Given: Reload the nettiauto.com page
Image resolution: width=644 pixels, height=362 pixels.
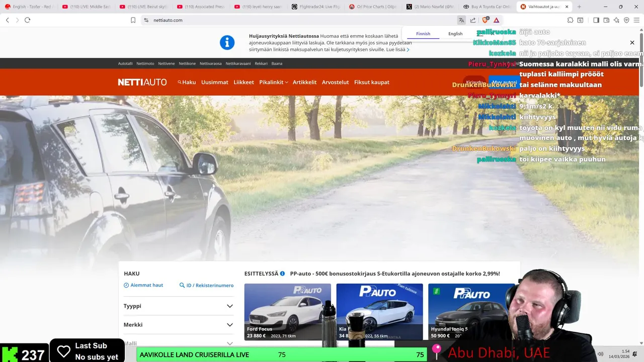Looking at the screenshot, I should click(x=27, y=20).
